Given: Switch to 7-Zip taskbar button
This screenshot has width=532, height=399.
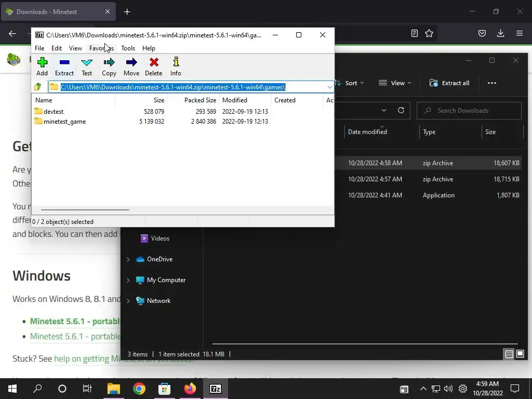Looking at the screenshot, I should click(x=216, y=389).
